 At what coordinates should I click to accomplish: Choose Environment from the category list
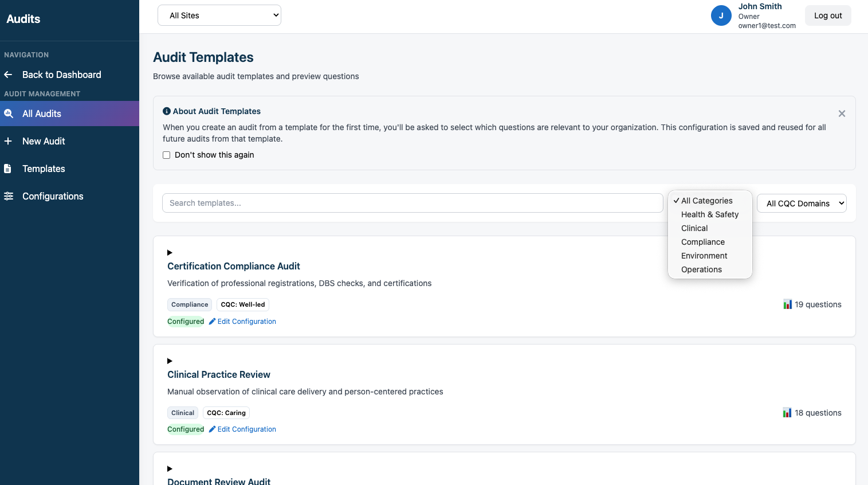point(704,256)
